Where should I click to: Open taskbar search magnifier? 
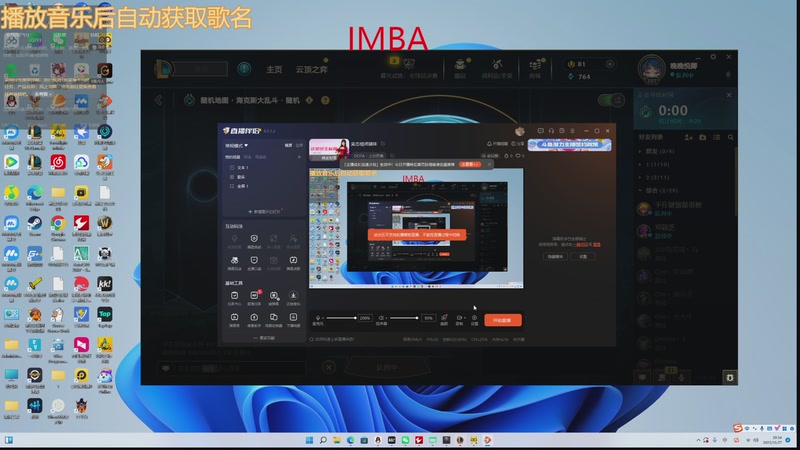[x=323, y=440]
